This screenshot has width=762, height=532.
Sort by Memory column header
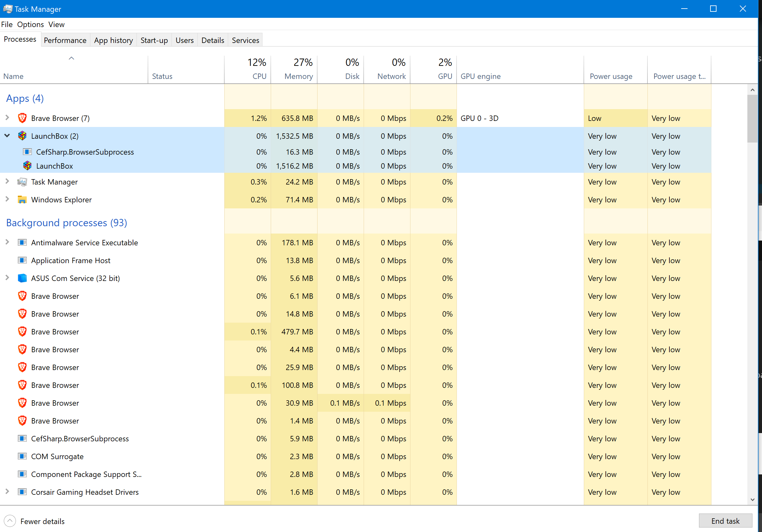[294, 70]
